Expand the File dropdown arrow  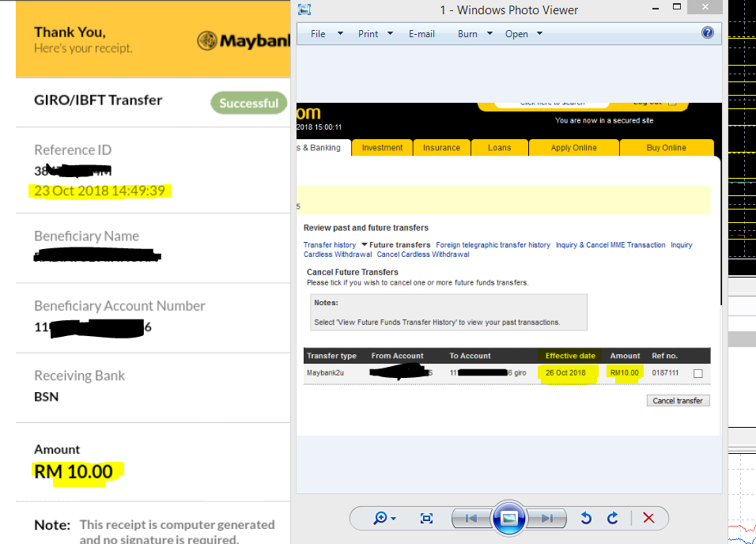[340, 33]
